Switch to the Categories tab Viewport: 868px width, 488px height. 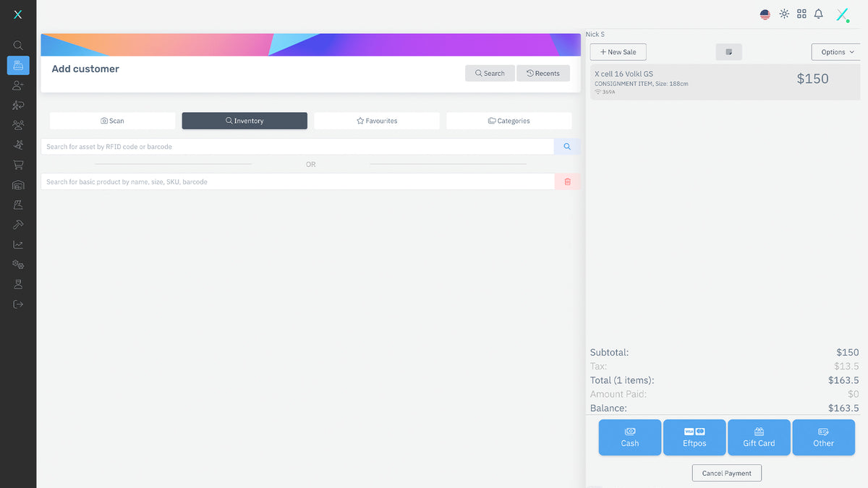509,121
